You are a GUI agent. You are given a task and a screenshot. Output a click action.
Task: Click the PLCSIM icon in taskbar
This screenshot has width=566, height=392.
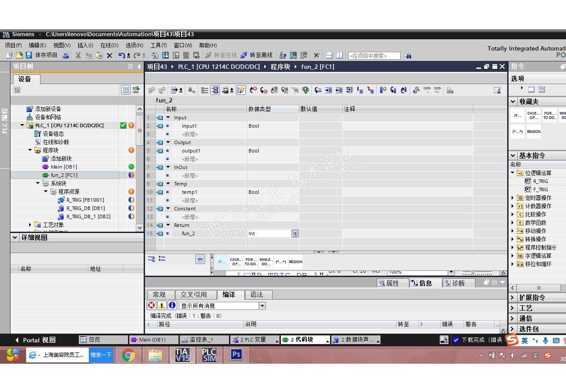tap(209, 355)
